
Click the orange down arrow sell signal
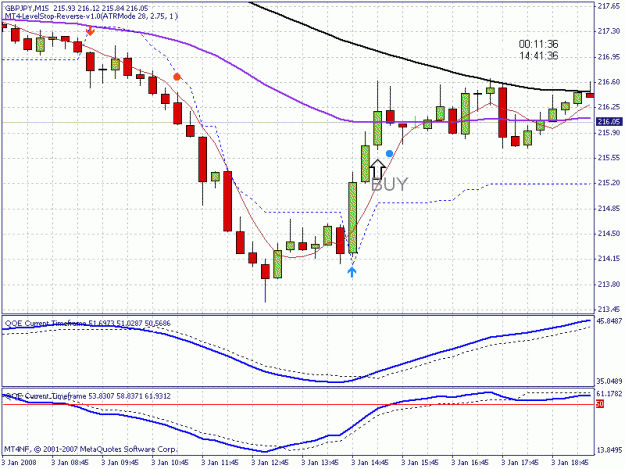tap(90, 30)
